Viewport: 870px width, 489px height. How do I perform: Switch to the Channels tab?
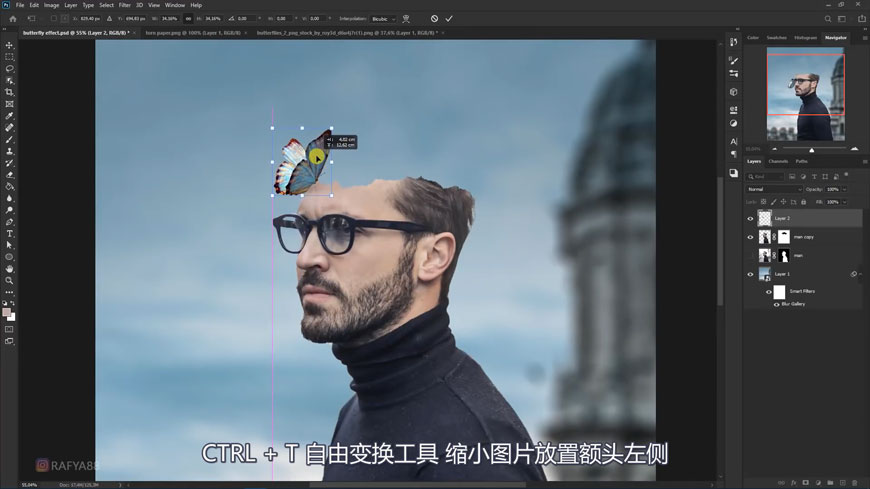pos(778,161)
